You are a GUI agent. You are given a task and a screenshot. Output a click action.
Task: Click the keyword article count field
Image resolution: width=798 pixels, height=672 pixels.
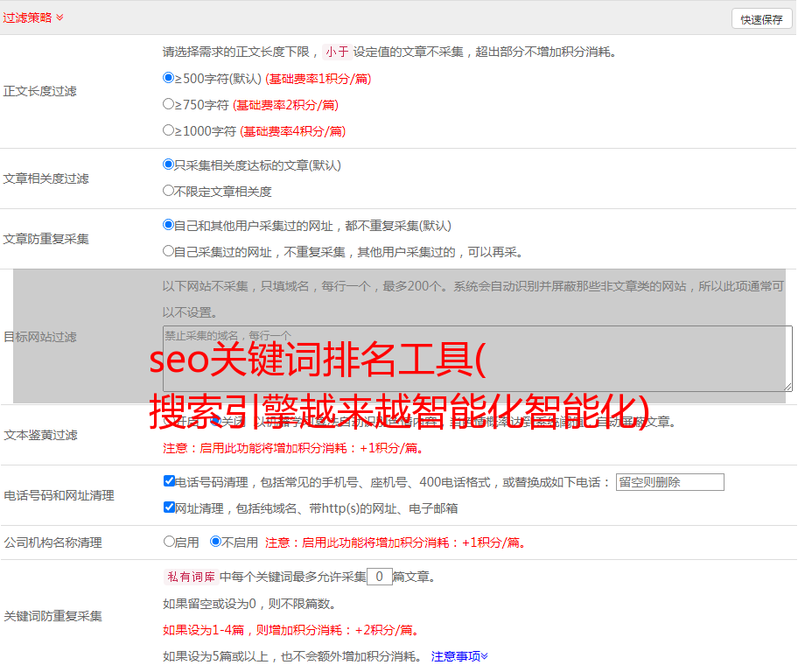coord(379,577)
